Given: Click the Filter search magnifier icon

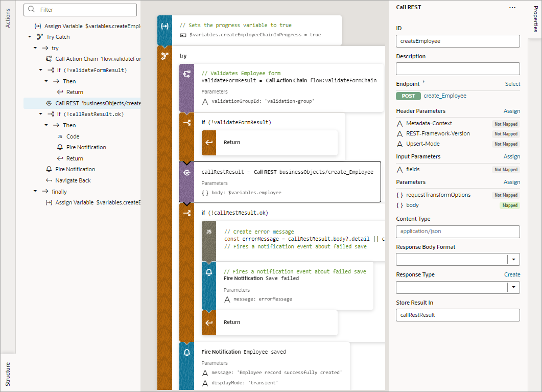Looking at the screenshot, I should coord(32,9).
